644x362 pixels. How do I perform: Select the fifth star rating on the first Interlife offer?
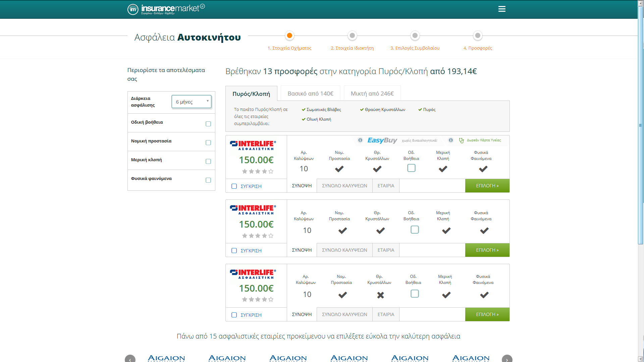point(271,171)
